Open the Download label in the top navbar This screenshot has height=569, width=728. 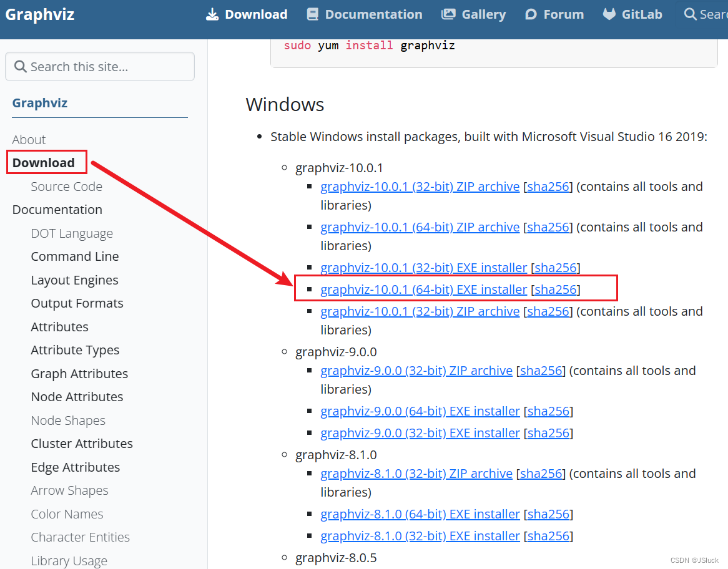[x=256, y=14]
